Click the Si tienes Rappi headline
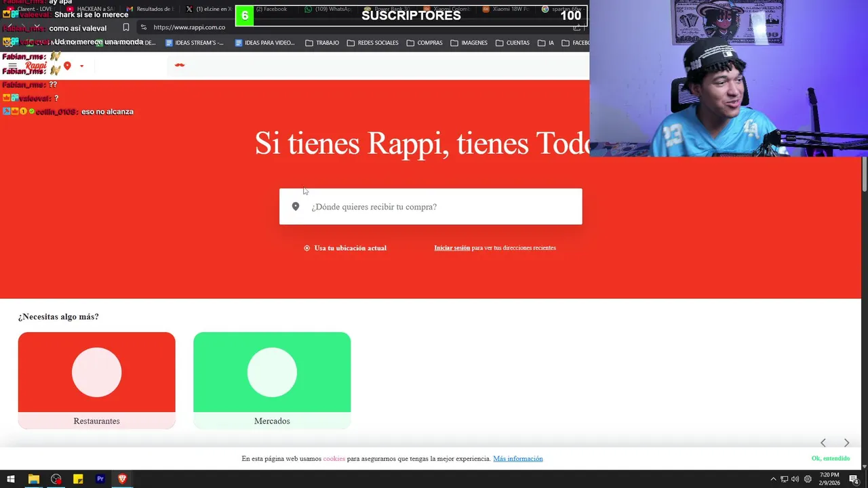Viewport: 868px width, 488px height. click(x=422, y=143)
